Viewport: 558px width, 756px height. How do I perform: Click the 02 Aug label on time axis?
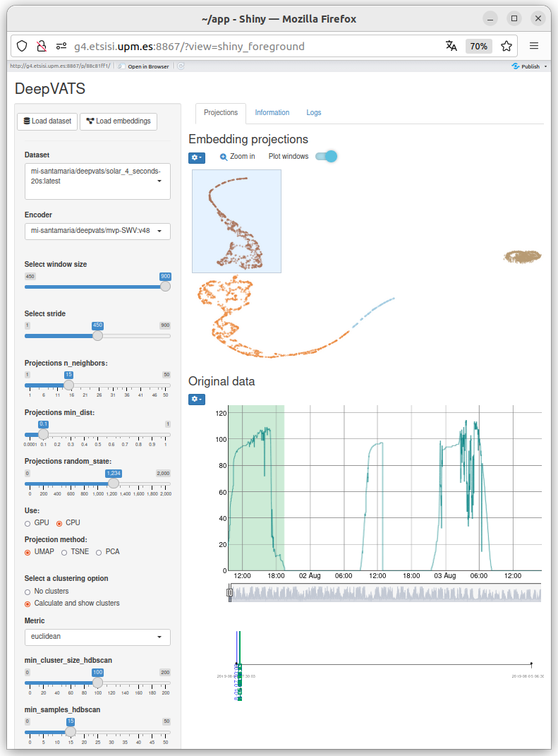point(310,576)
